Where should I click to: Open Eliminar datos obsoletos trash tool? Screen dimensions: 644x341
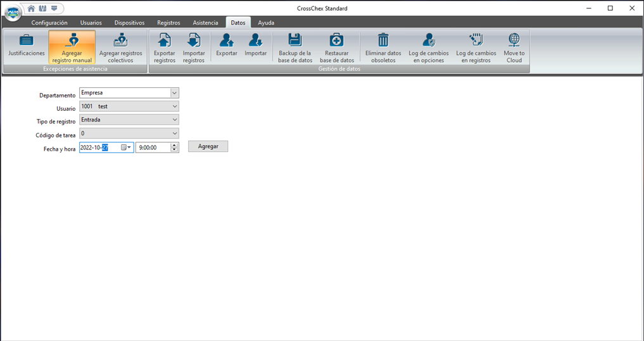coord(383,47)
